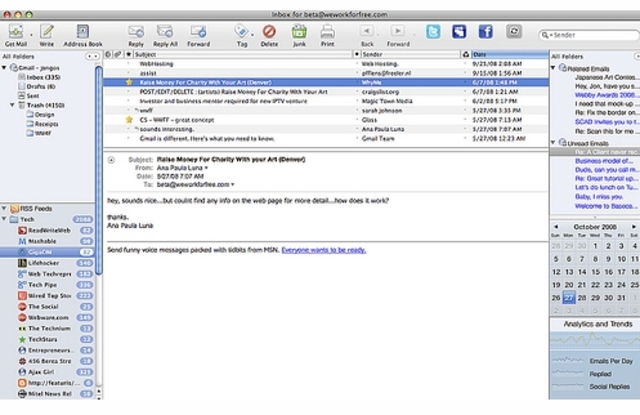
Task: Toggle the junk status column header
Action: 466,54
